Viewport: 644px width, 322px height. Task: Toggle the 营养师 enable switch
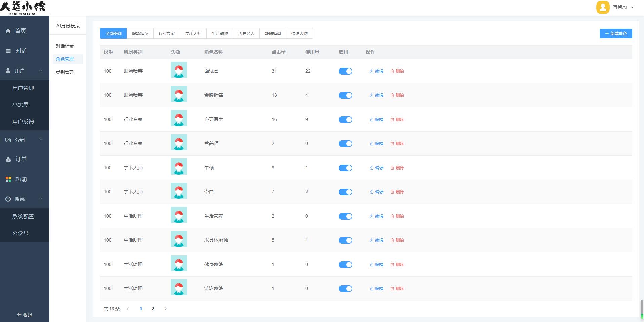(x=346, y=144)
